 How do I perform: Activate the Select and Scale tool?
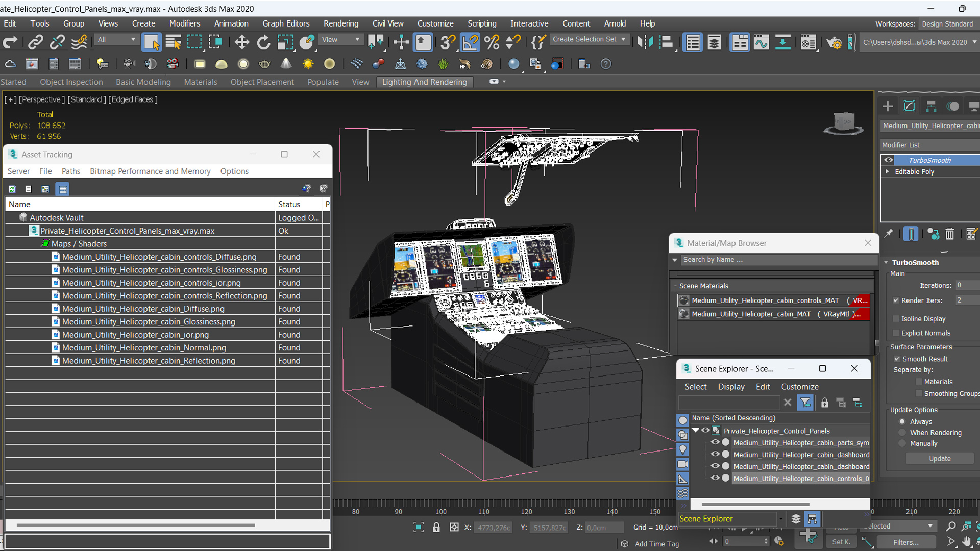[285, 42]
